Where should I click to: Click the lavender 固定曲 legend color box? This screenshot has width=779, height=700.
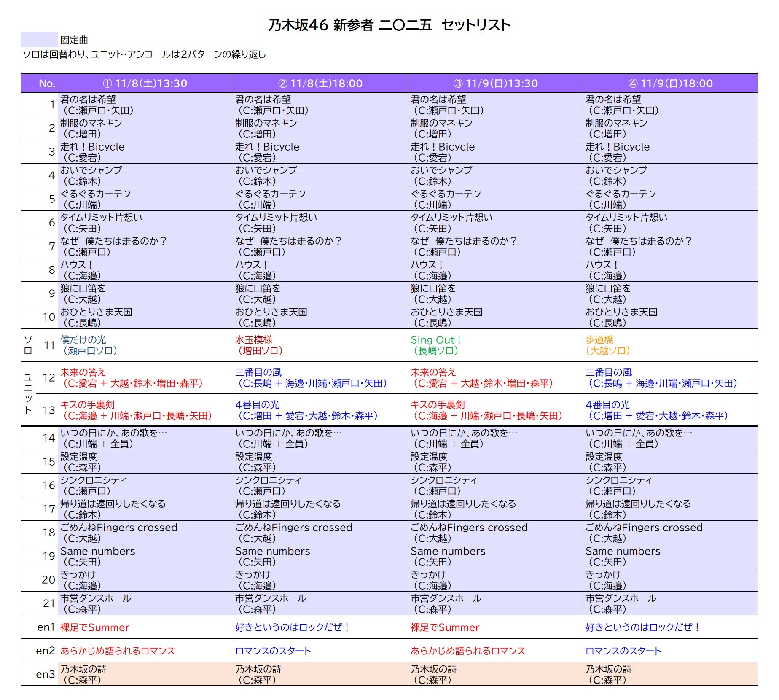[39, 39]
